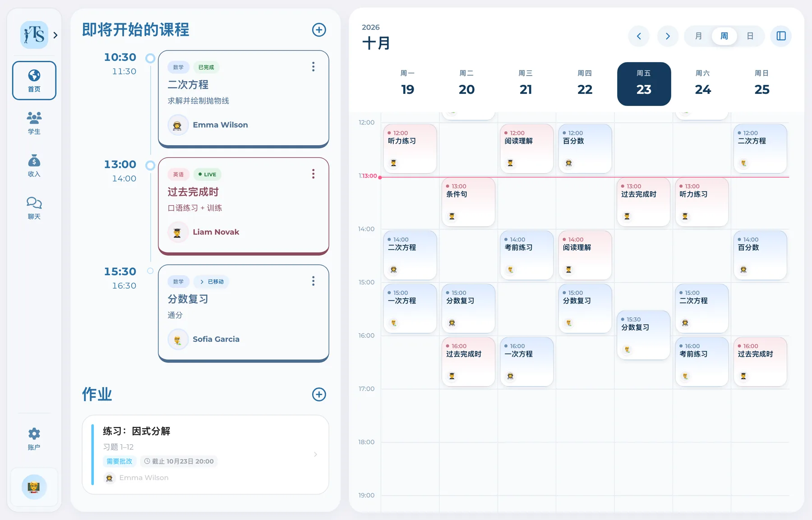Add a new upcoming lesson with plus icon
812x520 pixels.
319,30
